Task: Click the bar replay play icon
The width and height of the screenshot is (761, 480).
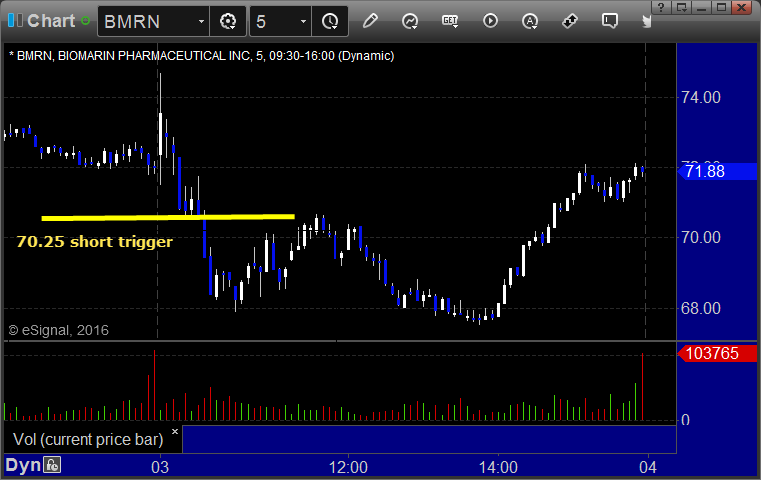Action: pos(490,21)
